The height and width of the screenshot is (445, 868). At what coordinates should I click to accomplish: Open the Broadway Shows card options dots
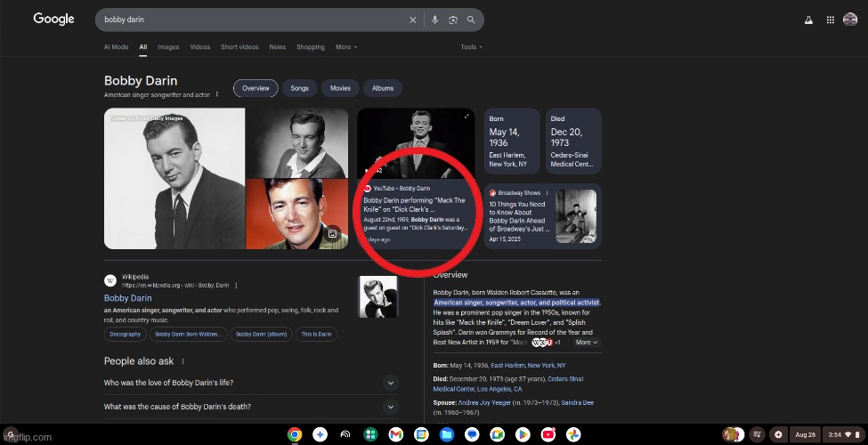pos(547,193)
